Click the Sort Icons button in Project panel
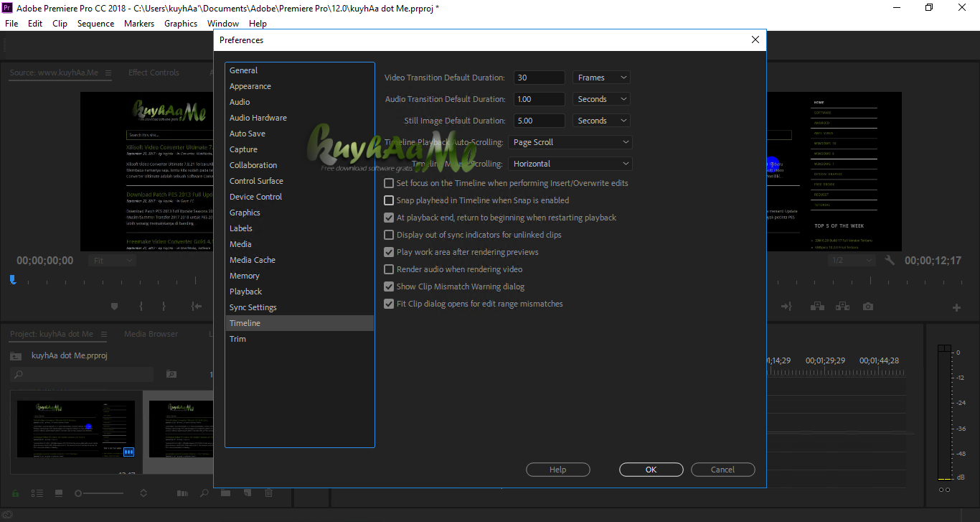This screenshot has height=522, width=980. point(143,493)
